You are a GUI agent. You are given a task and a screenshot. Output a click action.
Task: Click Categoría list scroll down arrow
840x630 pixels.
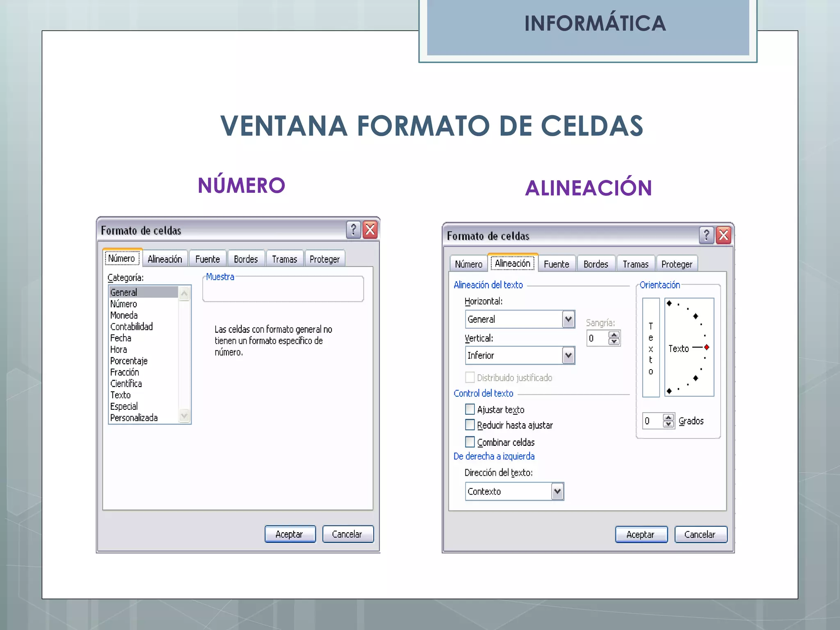184,415
